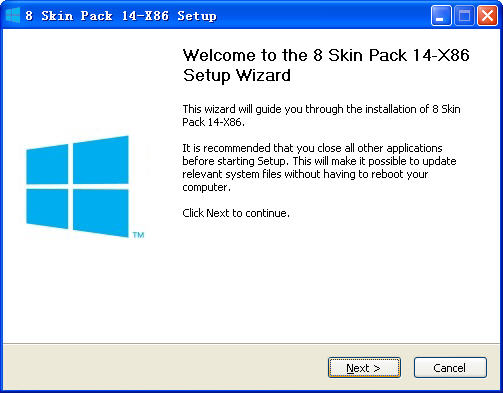503x393 pixels.
Task: Close the Setup window with X
Action: (487, 16)
